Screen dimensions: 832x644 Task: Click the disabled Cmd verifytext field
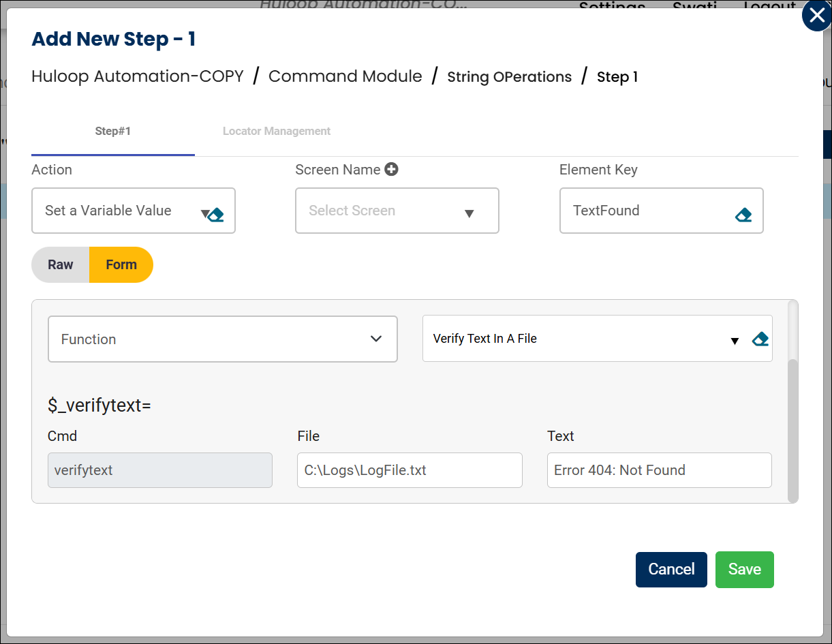point(160,470)
